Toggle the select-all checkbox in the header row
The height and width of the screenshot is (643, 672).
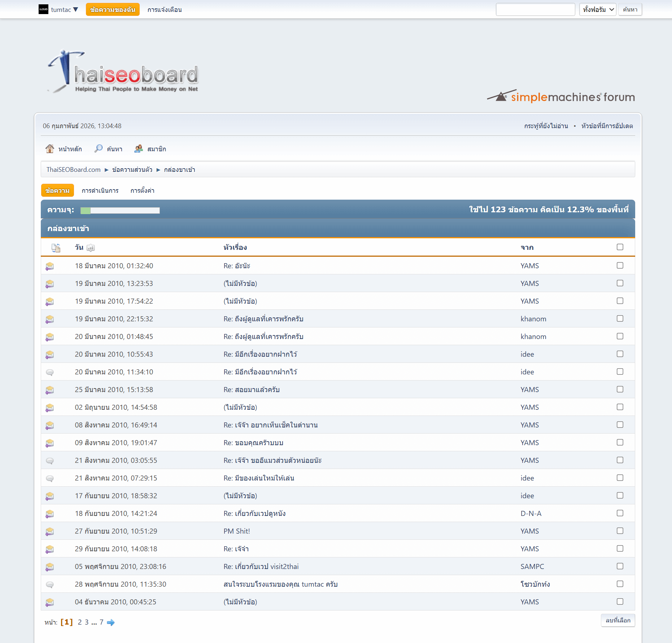click(x=620, y=247)
